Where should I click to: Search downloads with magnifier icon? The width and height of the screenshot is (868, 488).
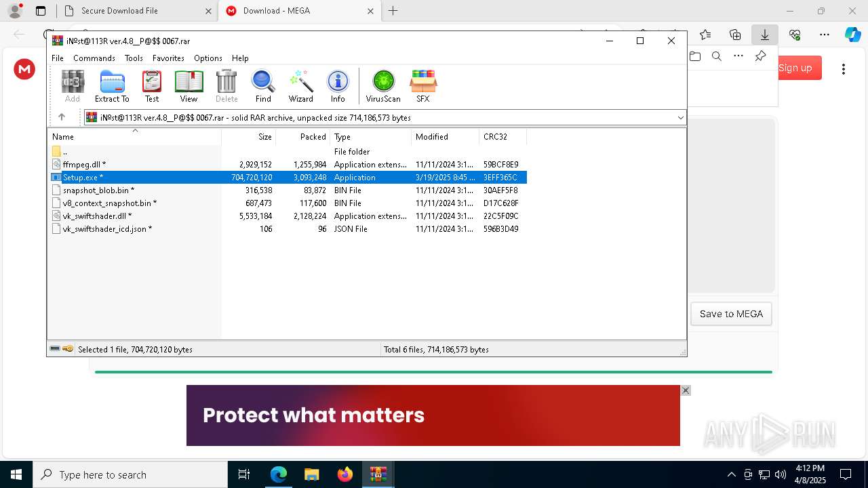coord(717,56)
